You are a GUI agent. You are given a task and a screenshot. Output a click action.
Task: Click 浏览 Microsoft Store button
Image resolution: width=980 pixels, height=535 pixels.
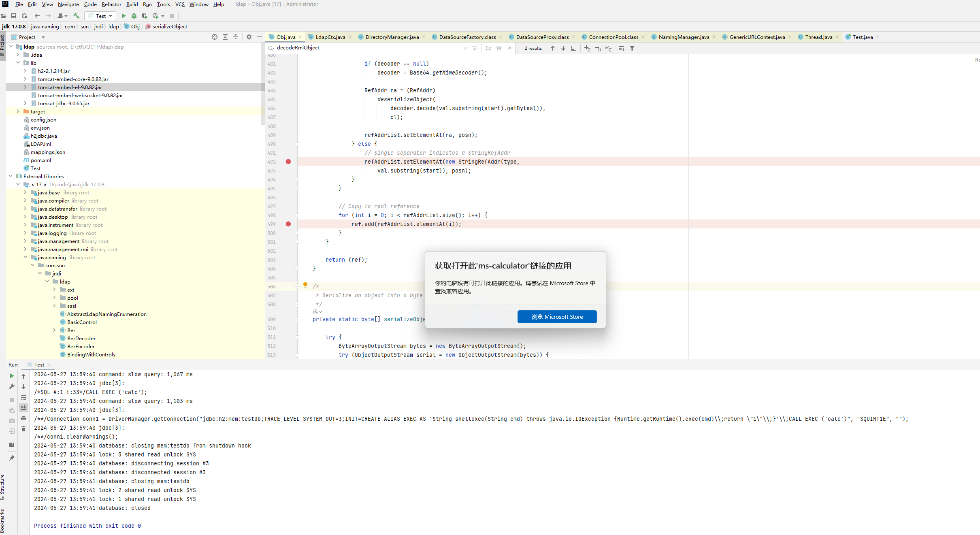pos(557,317)
